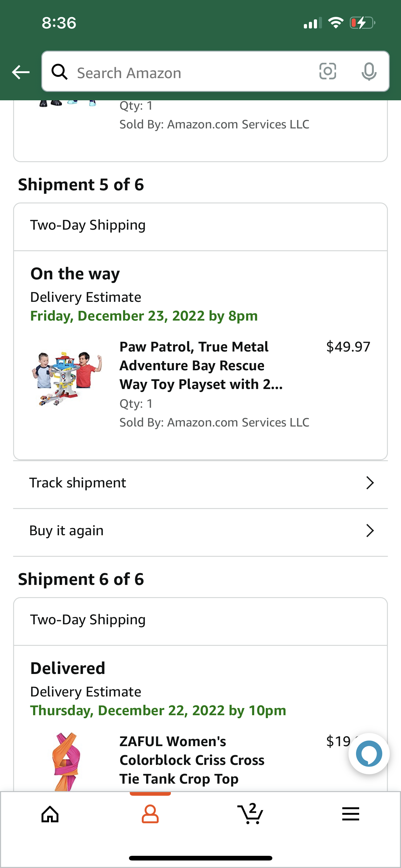Open the shopping cart with 2 items

click(250, 814)
